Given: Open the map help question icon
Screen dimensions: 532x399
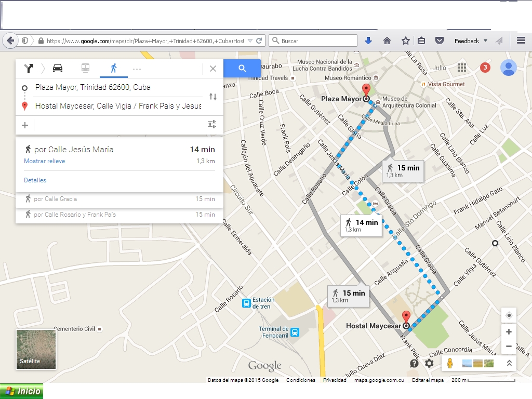Looking at the screenshot, I should point(414,363).
